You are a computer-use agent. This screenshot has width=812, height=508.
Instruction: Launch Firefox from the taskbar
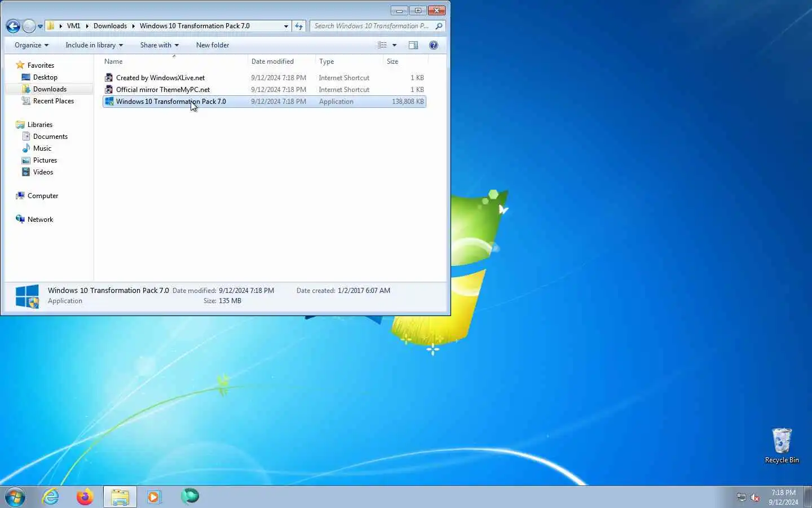[x=85, y=497]
